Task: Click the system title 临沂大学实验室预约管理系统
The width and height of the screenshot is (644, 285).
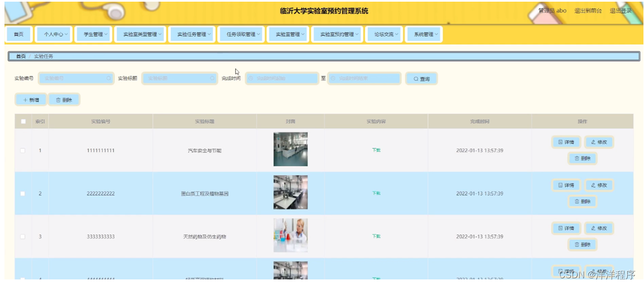Action: [324, 11]
